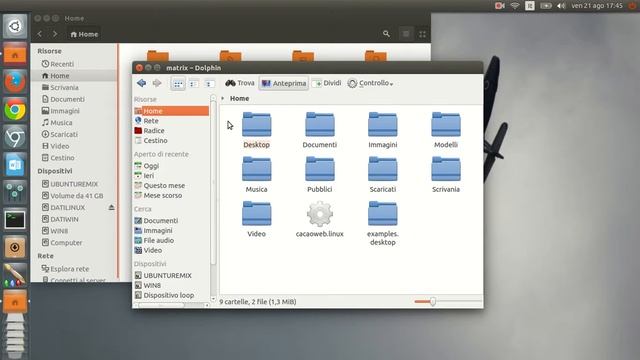
Task: Toggle the Anteprima preview button
Action: 284,83
